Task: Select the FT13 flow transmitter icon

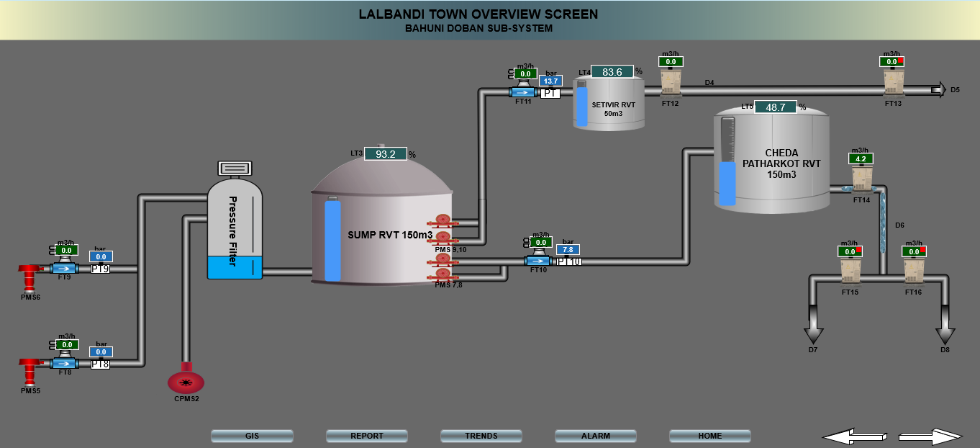Action: point(893,83)
